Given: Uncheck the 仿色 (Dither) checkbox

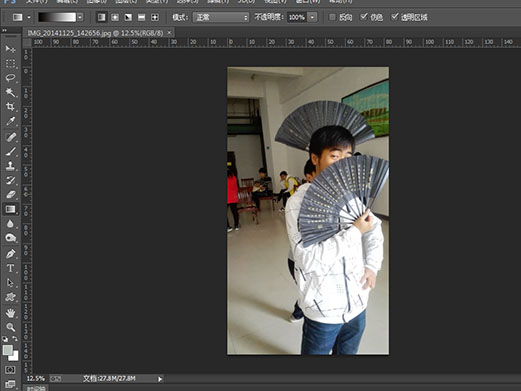Looking at the screenshot, I should (x=364, y=17).
